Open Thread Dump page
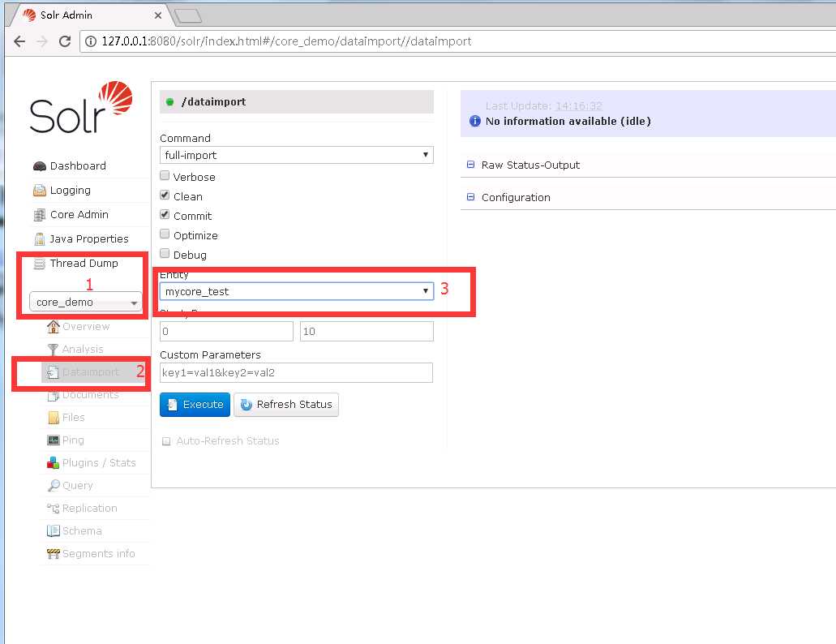The image size is (836, 644). [x=84, y=264]
